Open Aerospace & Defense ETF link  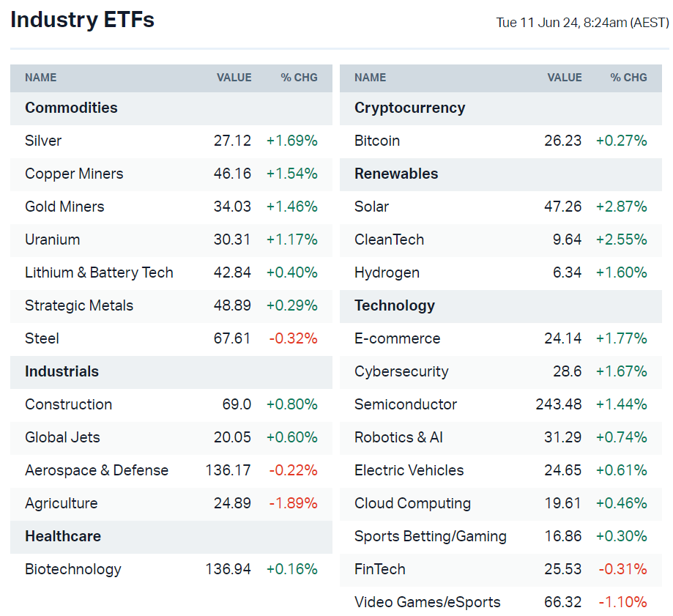tap(97, 470)
